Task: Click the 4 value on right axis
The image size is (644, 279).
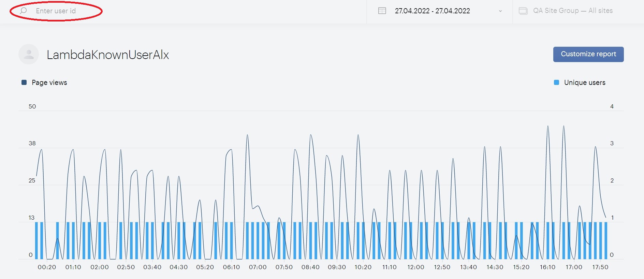Action: coord(612,106)
